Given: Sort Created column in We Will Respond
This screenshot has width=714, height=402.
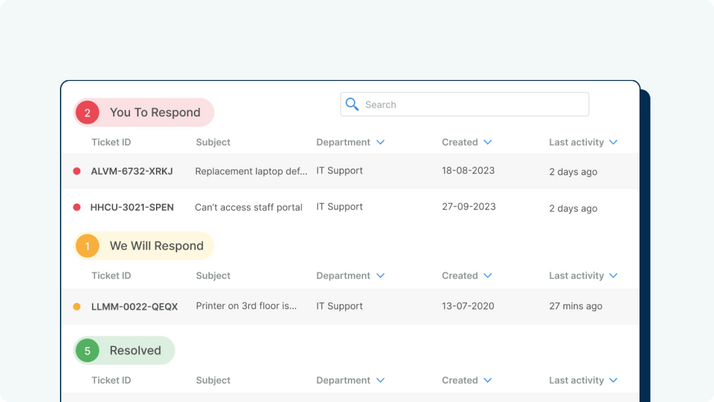Looking at the screenshot, I should [488, 275].
